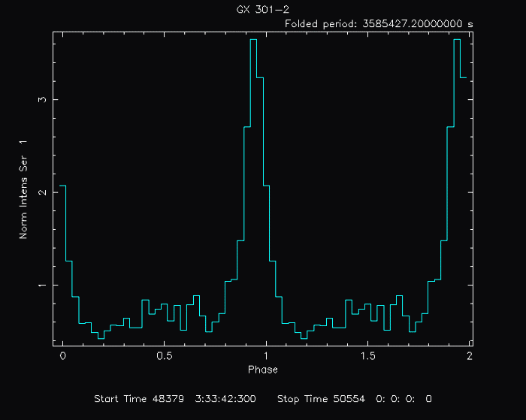Click the top of the second peak near phase 1.95
The height and width of the screenshot is (420, 526).
[457, 40]
